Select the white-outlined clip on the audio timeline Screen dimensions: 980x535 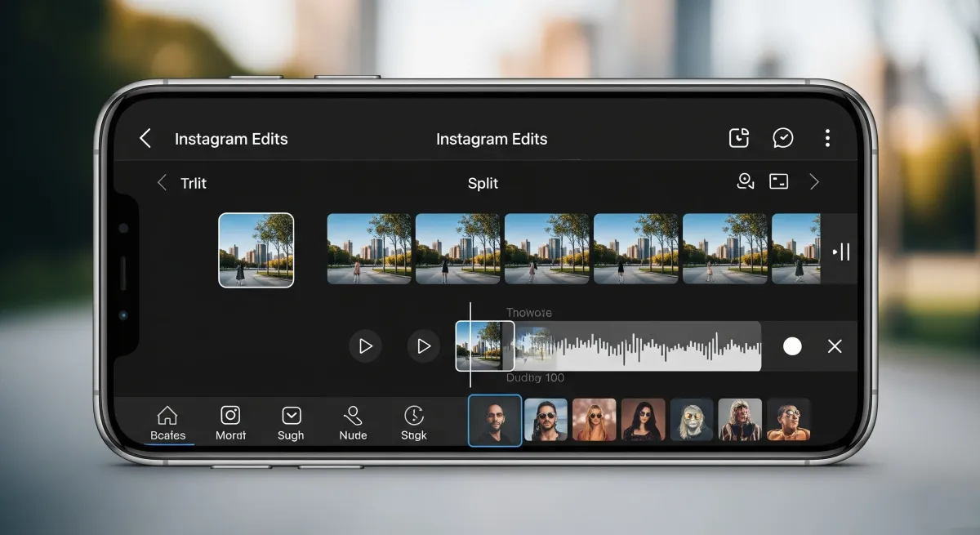(485, 346)
